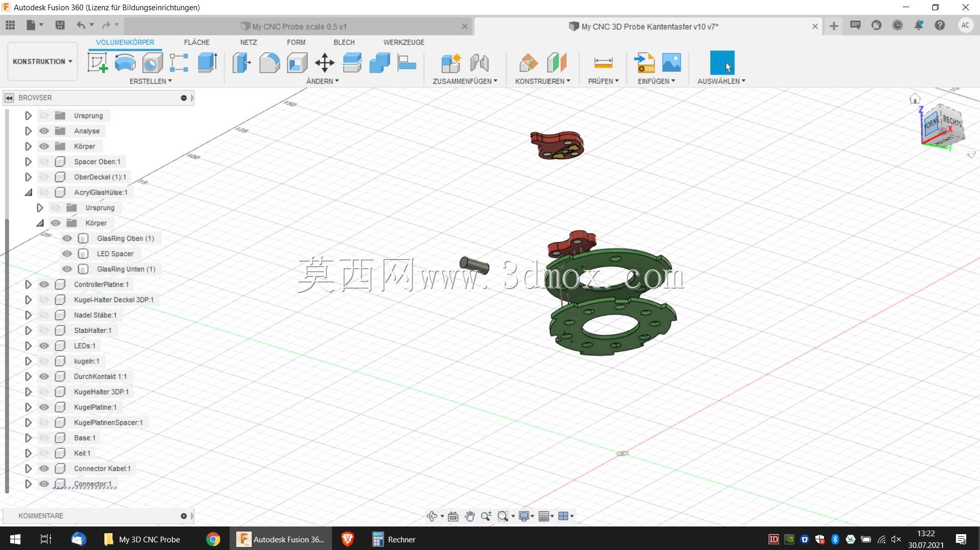Screen dimensions: 980x550
Task: Open Autodesk Fusion 360 in the taskbar
Action: click(x=280, y=539)
